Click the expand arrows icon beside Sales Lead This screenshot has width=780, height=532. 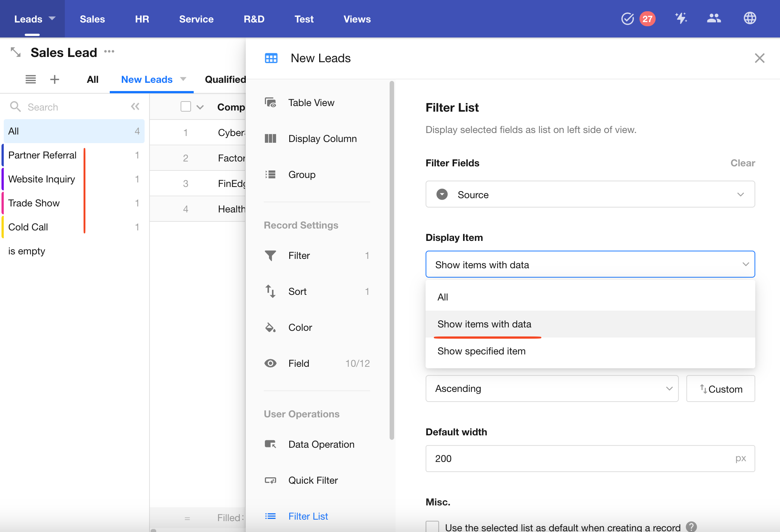pyautogui.click(x=15, y=52)
